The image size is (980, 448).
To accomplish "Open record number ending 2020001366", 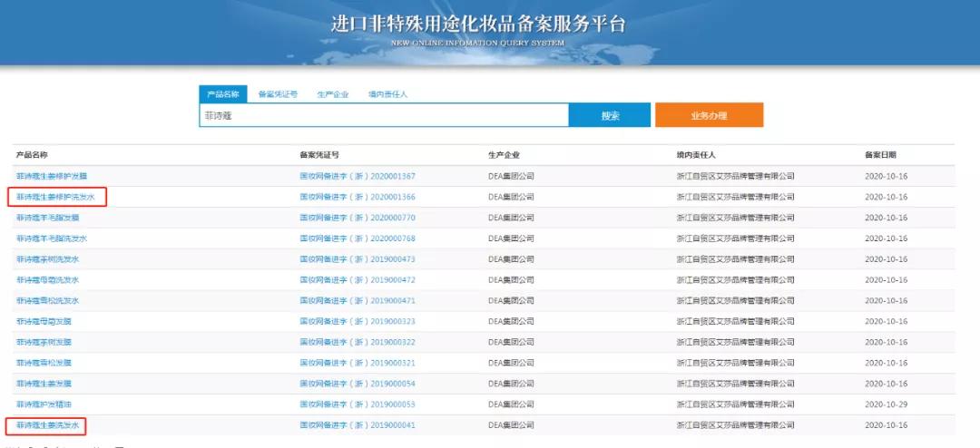I will (x=358, y=197).
